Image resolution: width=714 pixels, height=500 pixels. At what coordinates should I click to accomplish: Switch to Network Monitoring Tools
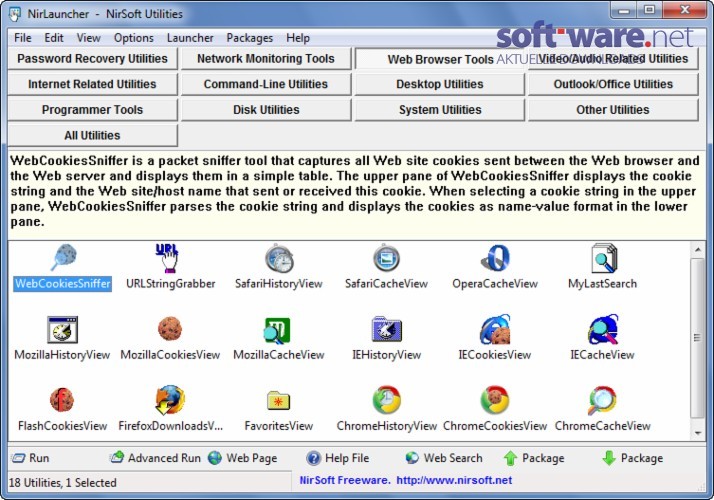pyautogui.click(x=266, y=59)
